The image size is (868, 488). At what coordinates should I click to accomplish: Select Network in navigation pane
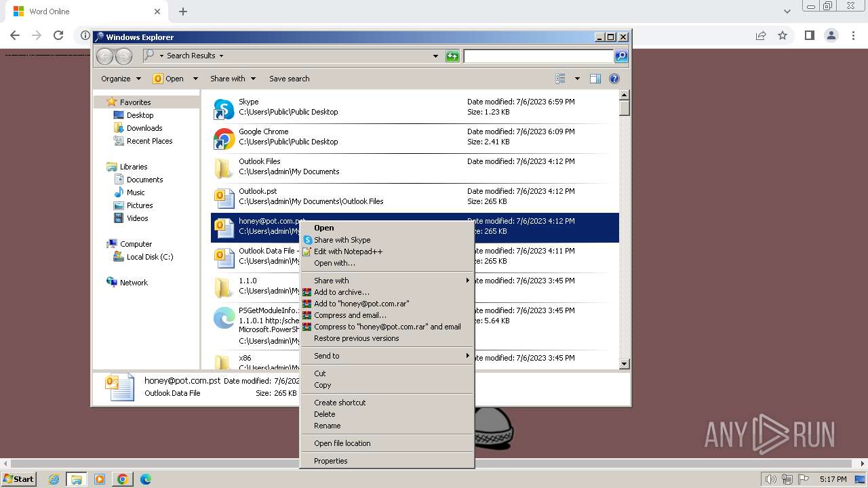(134, 283)
